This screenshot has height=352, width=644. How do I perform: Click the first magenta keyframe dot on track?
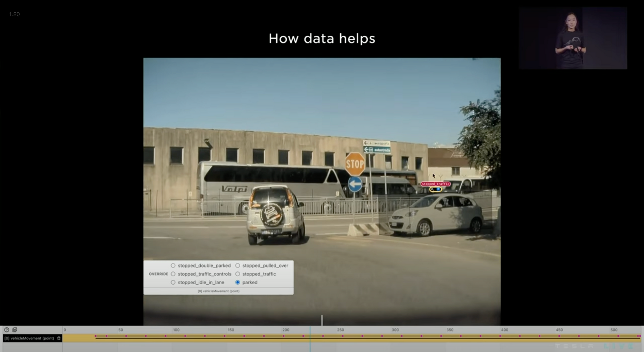point(96,336)
